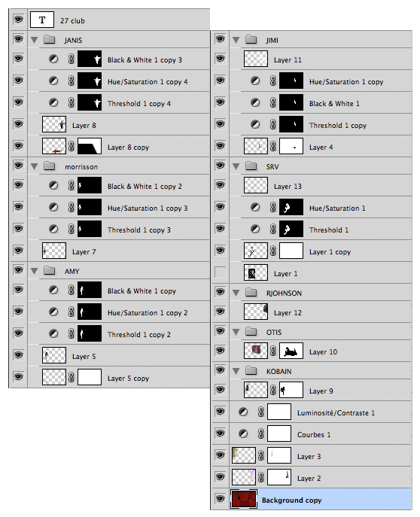Click the red Background copy thumbnail
The width and height of the screenshot is (420, 517).
click(x=243, y=499)
